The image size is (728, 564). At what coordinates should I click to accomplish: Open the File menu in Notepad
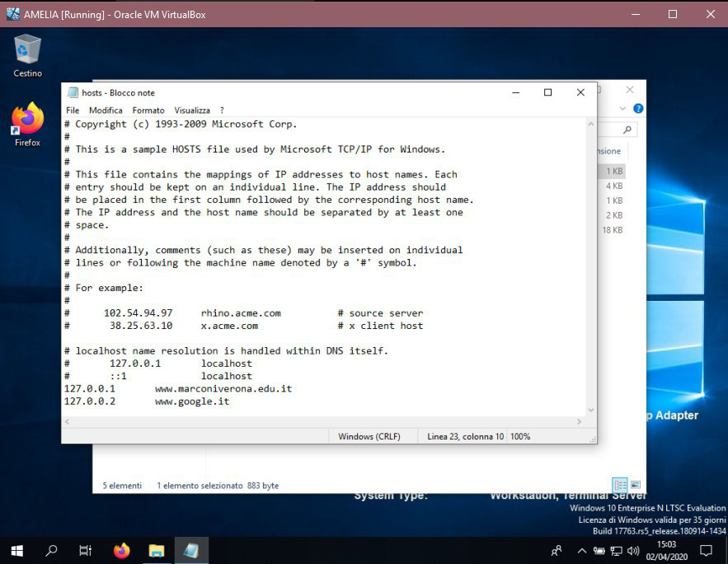click(x=73, y=110)
